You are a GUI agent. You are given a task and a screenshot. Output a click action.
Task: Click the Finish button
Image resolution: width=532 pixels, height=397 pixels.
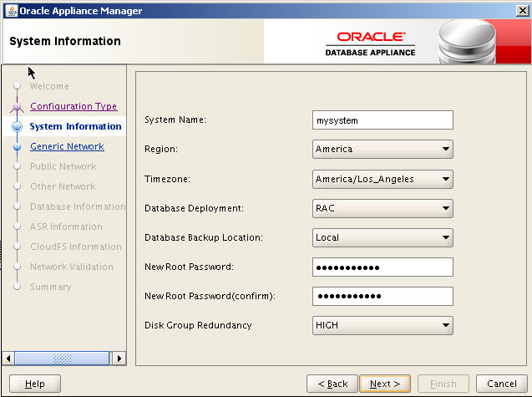(443, 384)
